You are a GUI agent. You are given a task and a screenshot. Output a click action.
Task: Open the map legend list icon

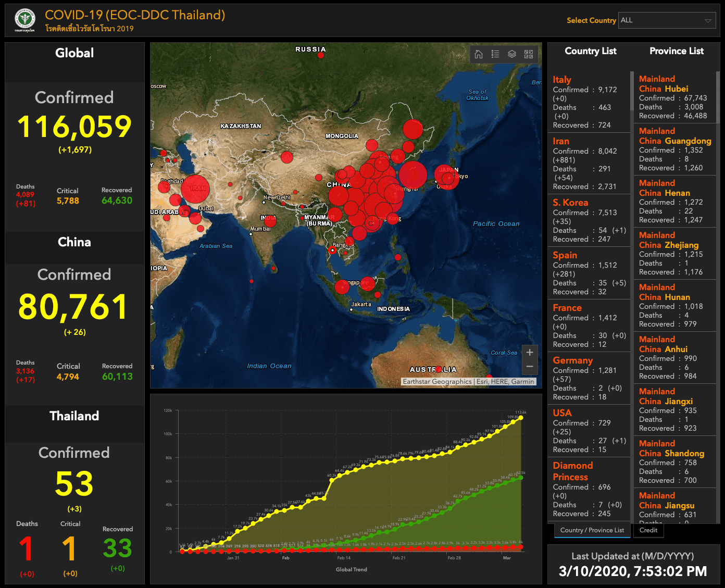(495, 54)
